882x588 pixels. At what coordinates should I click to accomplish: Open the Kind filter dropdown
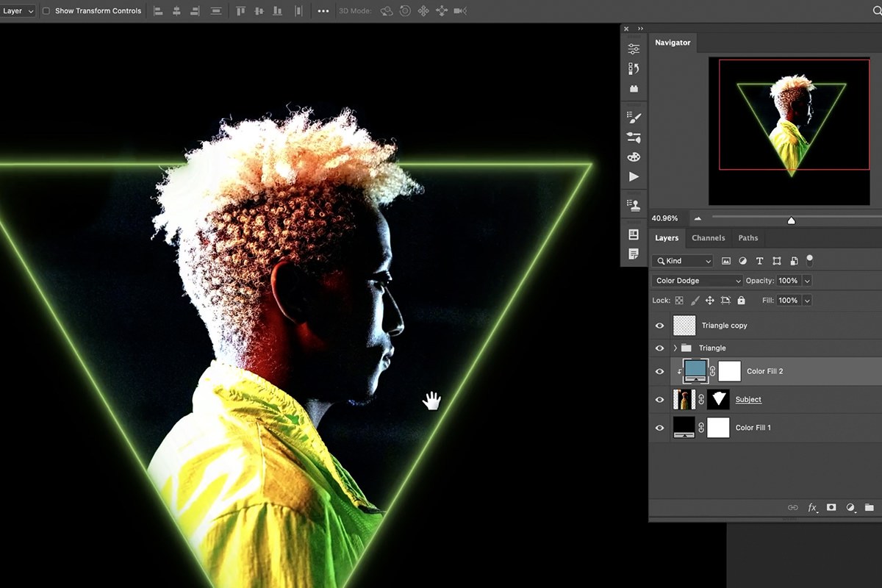pyautogui.click(x=682, y=261)
